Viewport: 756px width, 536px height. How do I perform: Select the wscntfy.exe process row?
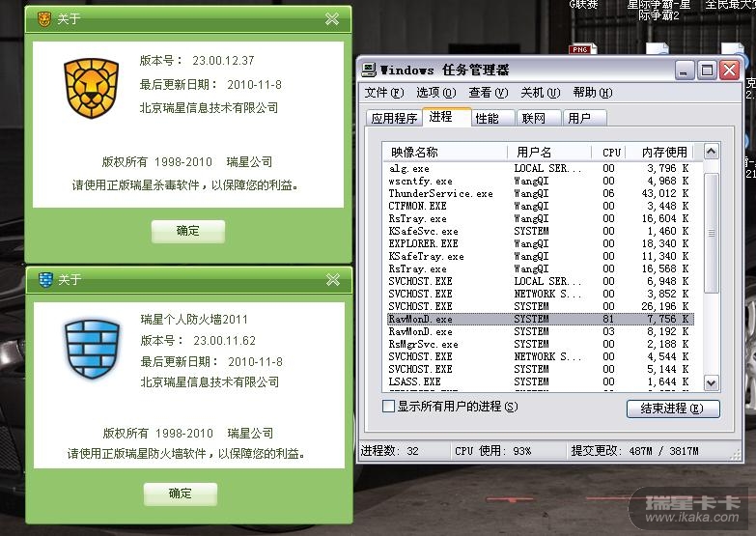(540, 181)
